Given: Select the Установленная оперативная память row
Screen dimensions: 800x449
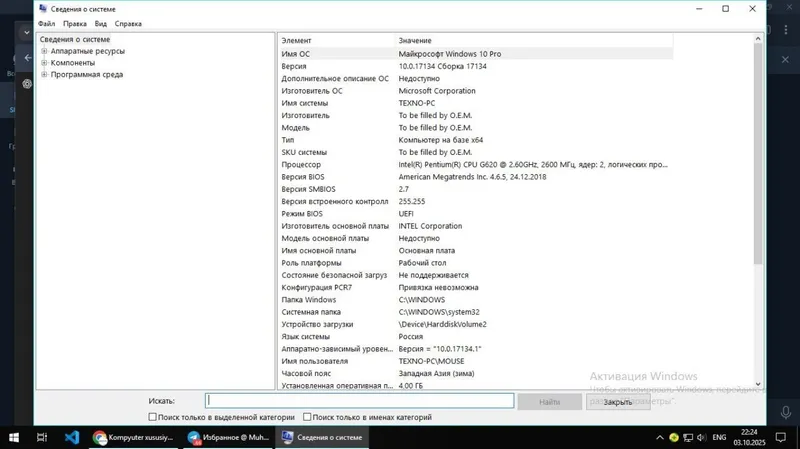Looking at the screenshot, I should (476, 385).
